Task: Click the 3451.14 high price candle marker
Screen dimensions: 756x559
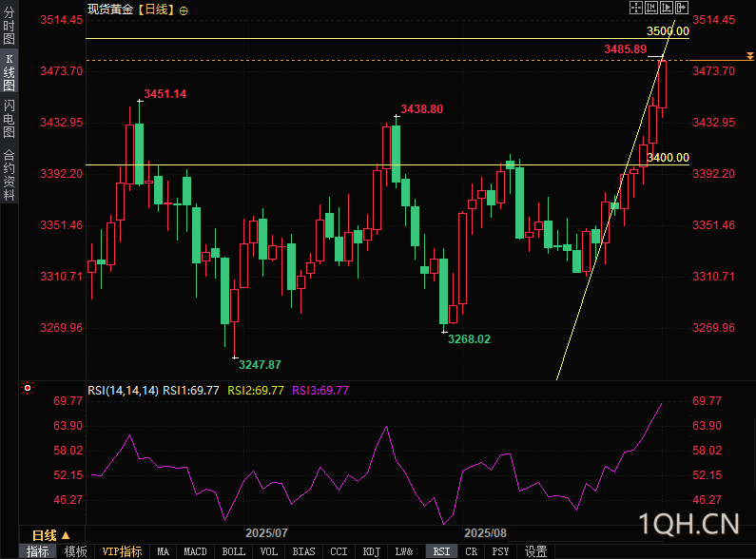Action: (x=165, y=94)
